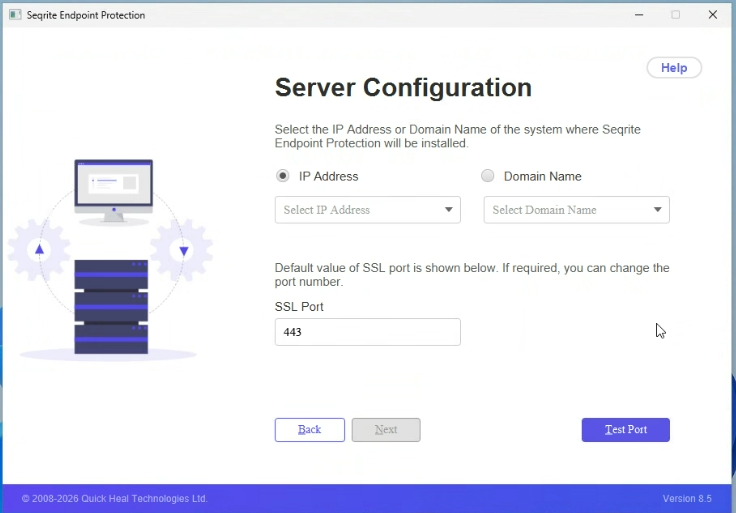The height and width of the screenshot is (513, 736).
Task: Close the Seqrite installer window
Action: [713, 15]
